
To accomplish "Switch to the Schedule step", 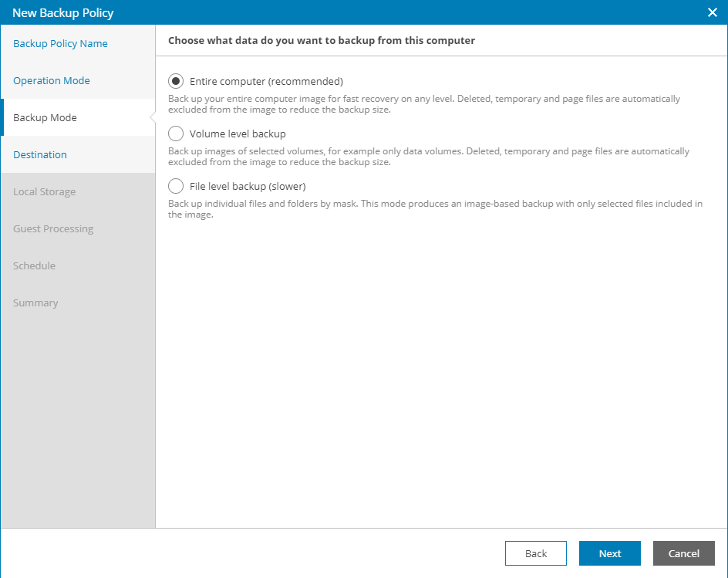I will (x=34, y=265).
